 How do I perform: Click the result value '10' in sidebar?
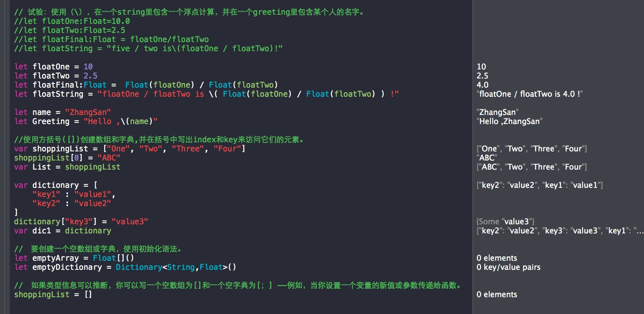[x=481, y=67]
